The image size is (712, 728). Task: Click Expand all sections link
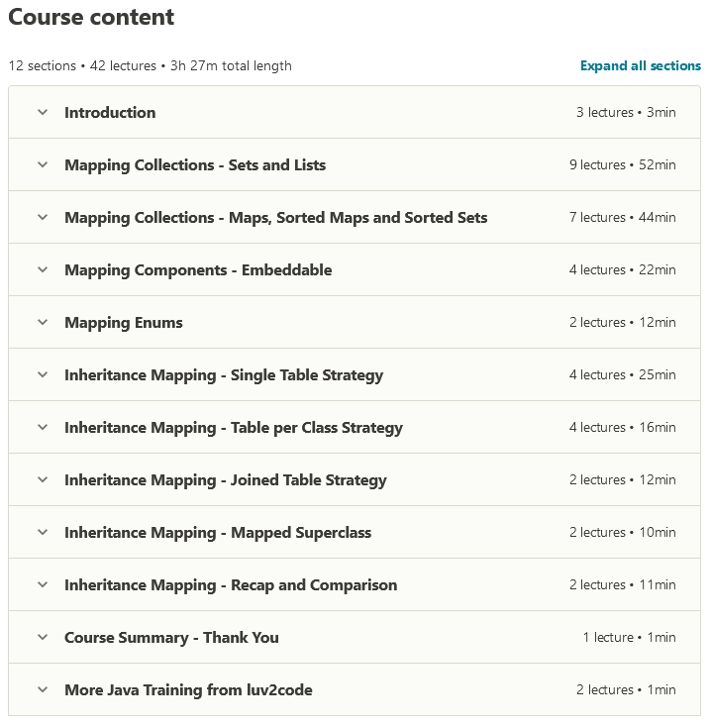coord(640,66)
